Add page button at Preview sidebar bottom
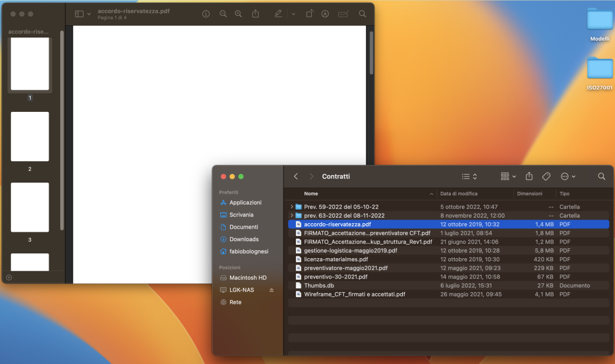The width and height of the screenshot is (615, 364). [x=9, y=277]
